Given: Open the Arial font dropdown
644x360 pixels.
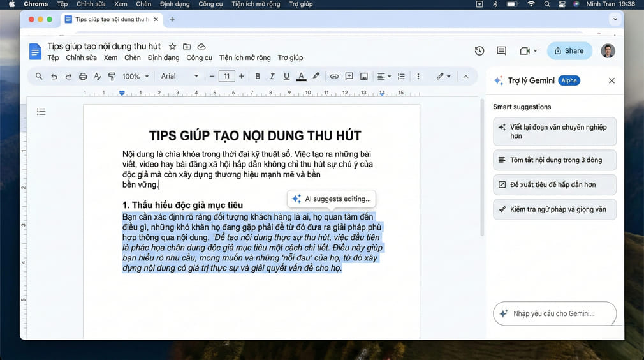Looking at the screenshot, I should (x=179, y=76).
